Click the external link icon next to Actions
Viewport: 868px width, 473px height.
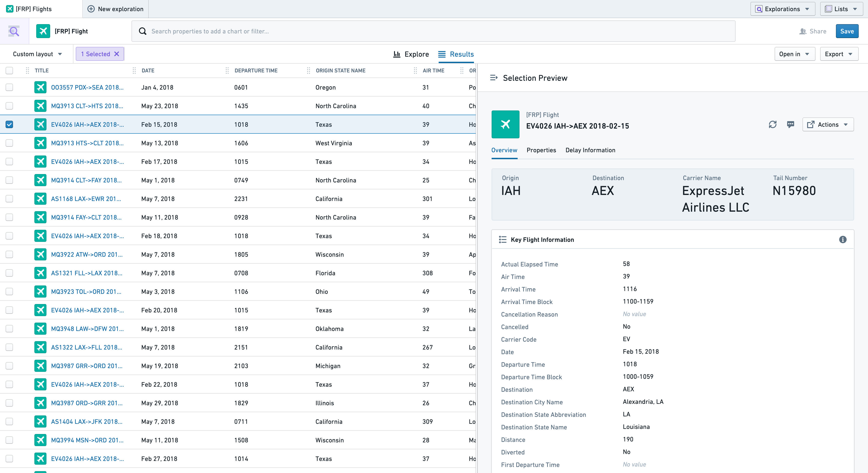(x=810, y=124)
